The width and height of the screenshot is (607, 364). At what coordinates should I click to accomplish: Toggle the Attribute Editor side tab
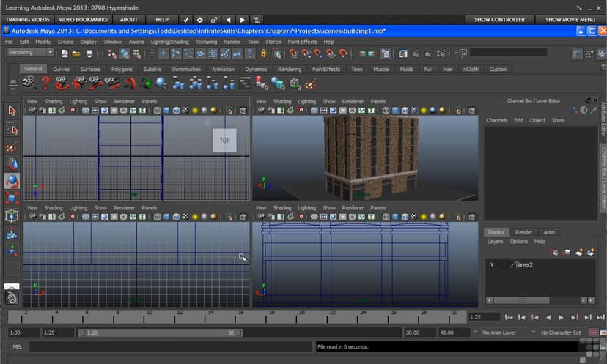pyautogui.click(x=603, y=119)
